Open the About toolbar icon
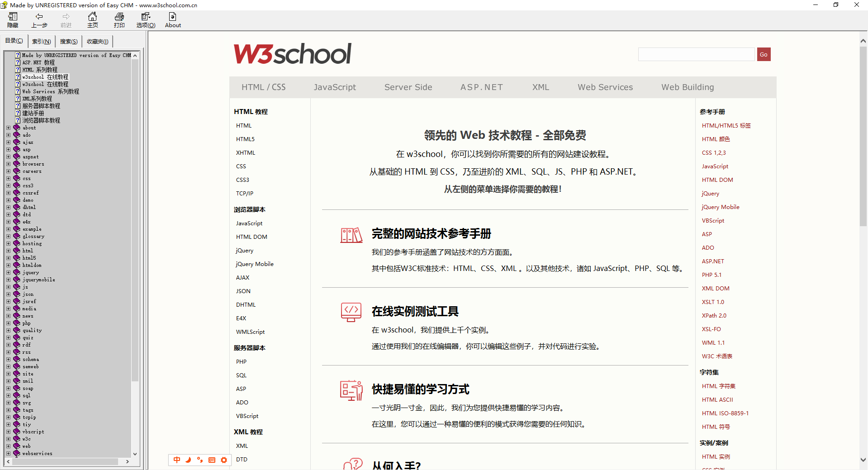 (x=173, y=17)
